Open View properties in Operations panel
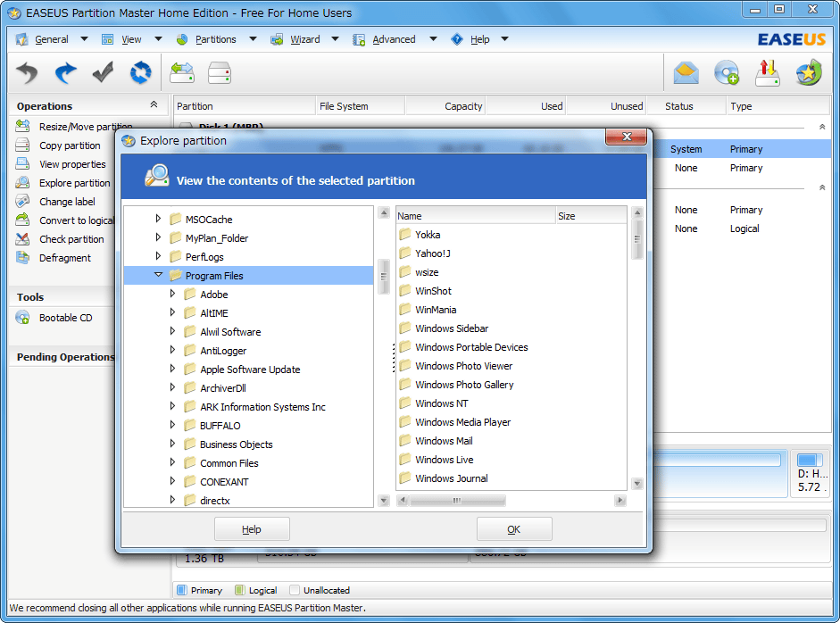Viewport: 840px width, 623px height. (71, 164)
